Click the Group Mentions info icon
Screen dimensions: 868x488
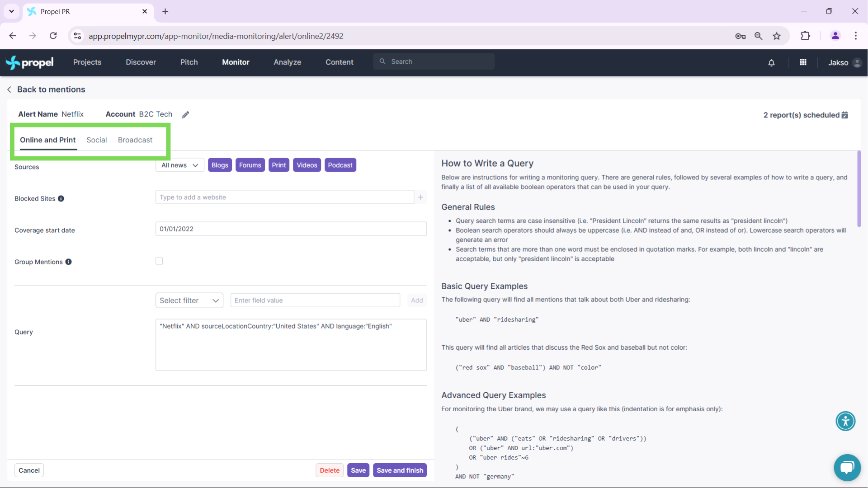tap(69, 262)
